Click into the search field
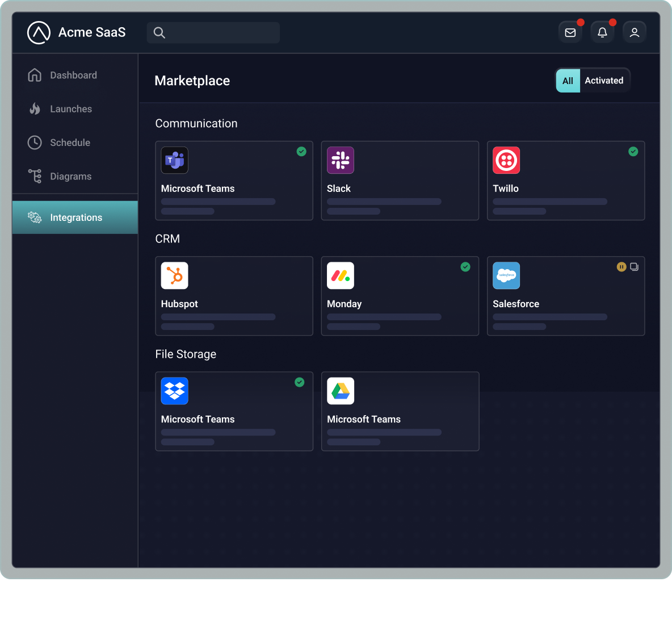The width and height of the screenshot is (672, 636). pyautogui.click(x=213, y=32)
